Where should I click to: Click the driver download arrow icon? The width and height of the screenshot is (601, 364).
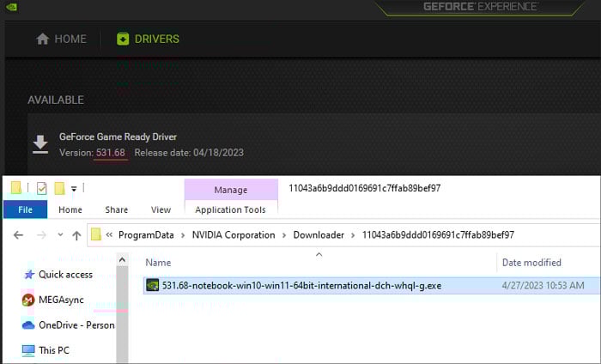(x=40, y=144)
